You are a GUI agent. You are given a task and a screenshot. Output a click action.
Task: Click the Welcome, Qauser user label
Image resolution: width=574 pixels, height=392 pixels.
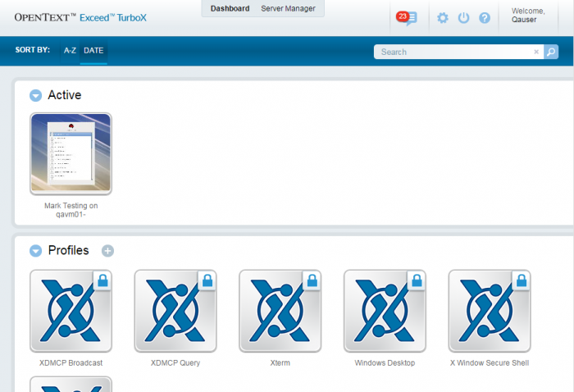tap(528, 16)
